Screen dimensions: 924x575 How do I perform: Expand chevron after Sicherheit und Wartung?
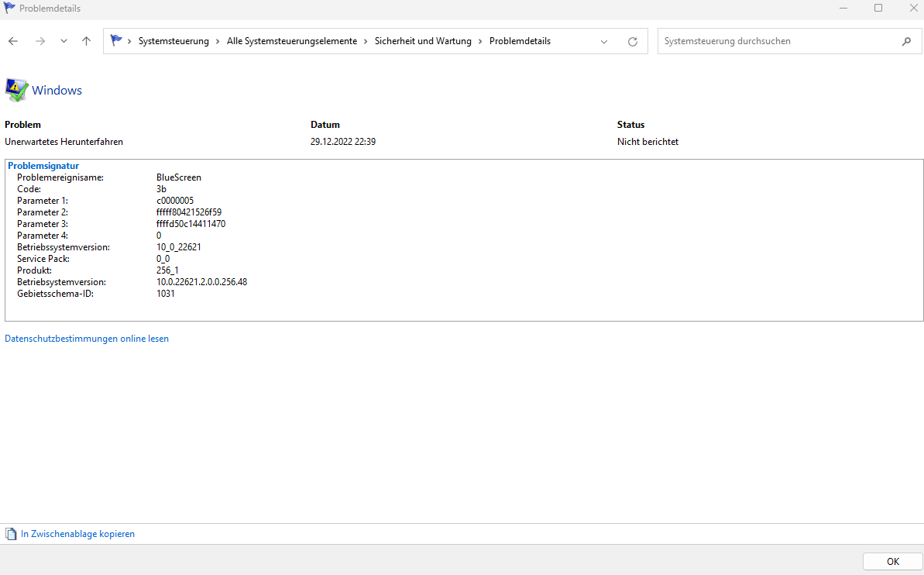click(479, 41)
